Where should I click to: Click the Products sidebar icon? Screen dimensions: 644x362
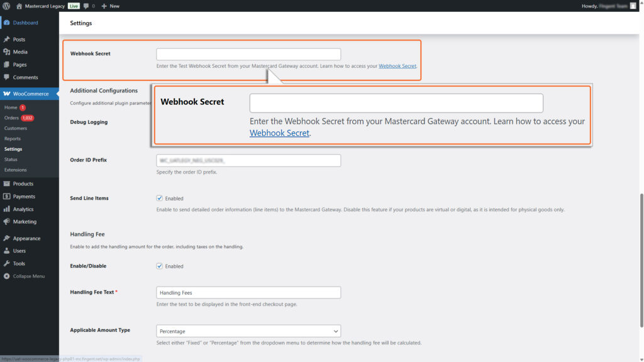click(x=8, y=183)
